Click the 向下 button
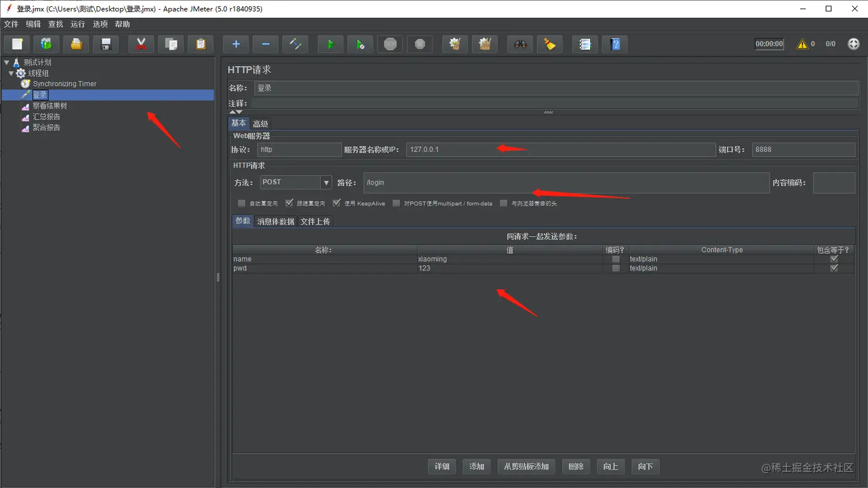Viewport: 868px width, 488px height. (x=645, y=466)
